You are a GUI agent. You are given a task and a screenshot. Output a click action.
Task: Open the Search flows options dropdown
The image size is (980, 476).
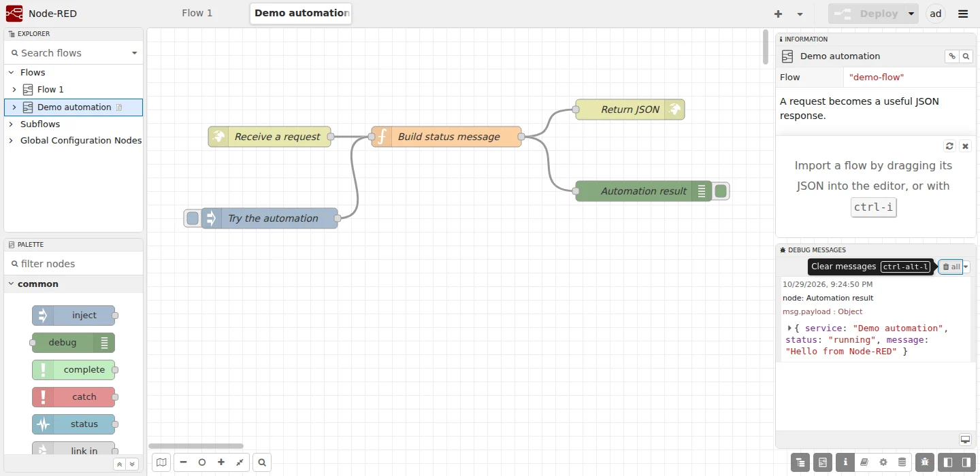tap(134, 53)
